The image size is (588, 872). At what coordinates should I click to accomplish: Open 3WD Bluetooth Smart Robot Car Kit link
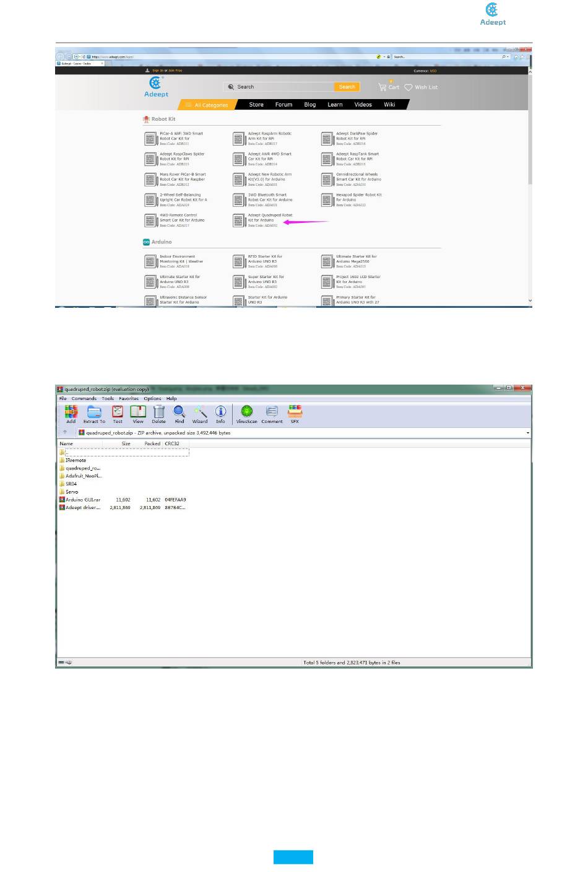tap(270, 197)
